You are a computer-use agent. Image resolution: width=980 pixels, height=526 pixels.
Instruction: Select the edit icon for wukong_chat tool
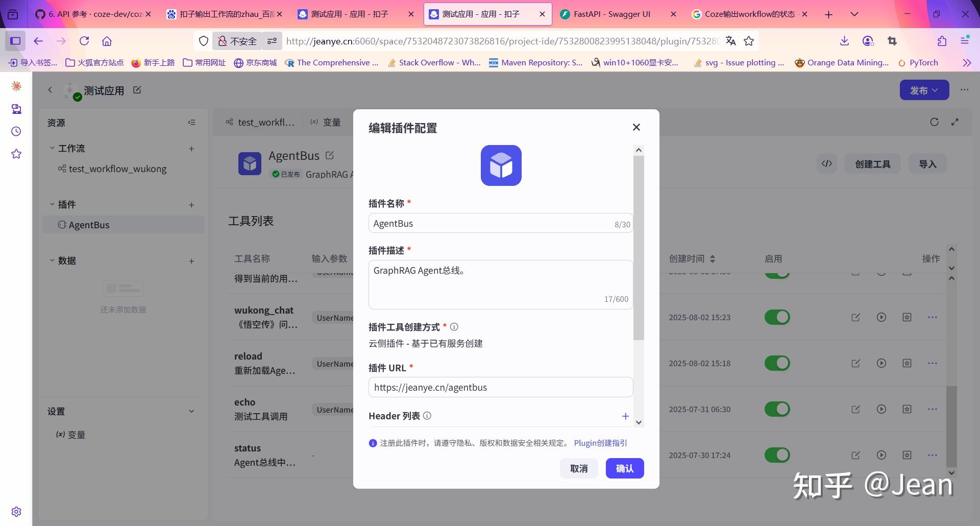[855, 317]
